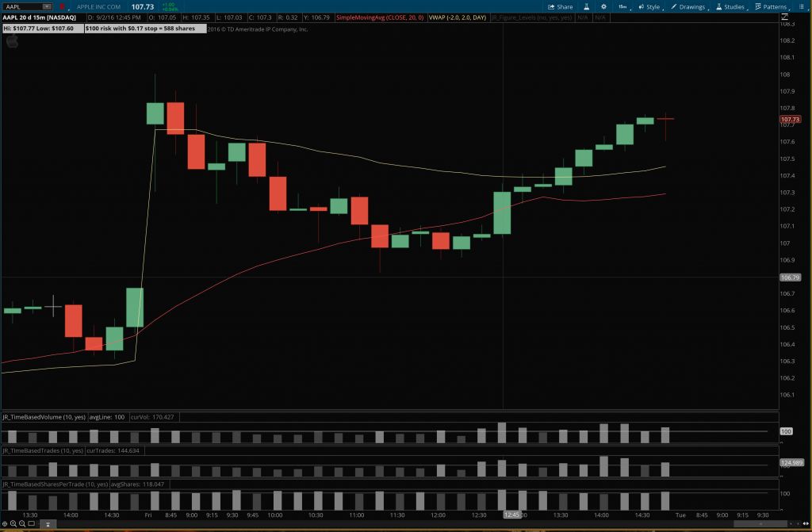Click the JR_TimeBasedVolume (10, yes) study label

[x=44, y=417]
